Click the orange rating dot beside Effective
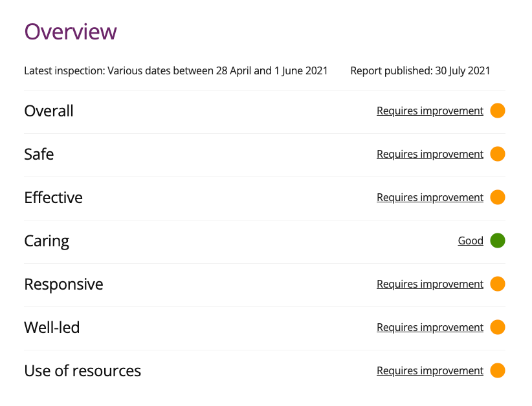The width and height of the screenshot is (532, 406). pos(497,197)
